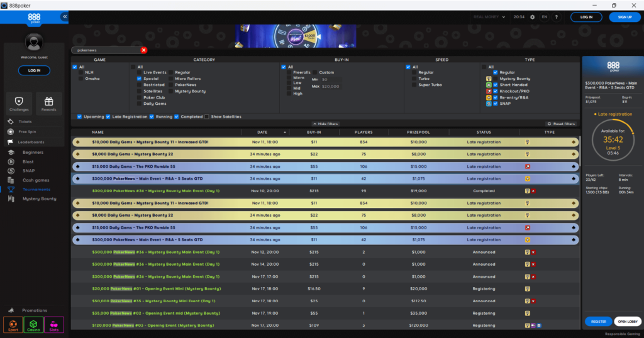Sort by the Type column header
The image size is (644, 338).
pyautogui.click(x=549, y=133)
